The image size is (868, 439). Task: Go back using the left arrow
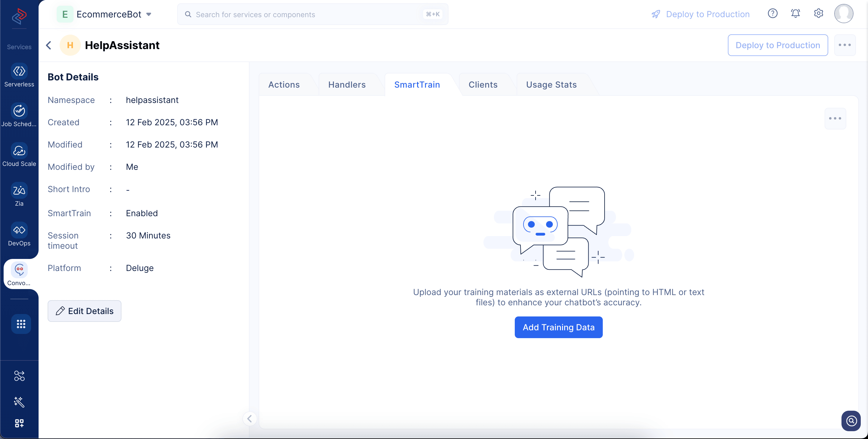click(49, 45)
